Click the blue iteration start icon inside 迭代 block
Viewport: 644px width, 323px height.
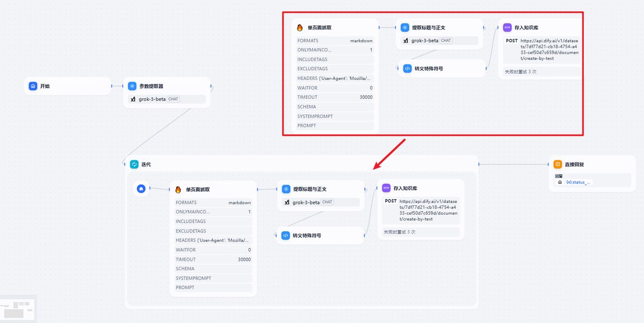point(142,189)
